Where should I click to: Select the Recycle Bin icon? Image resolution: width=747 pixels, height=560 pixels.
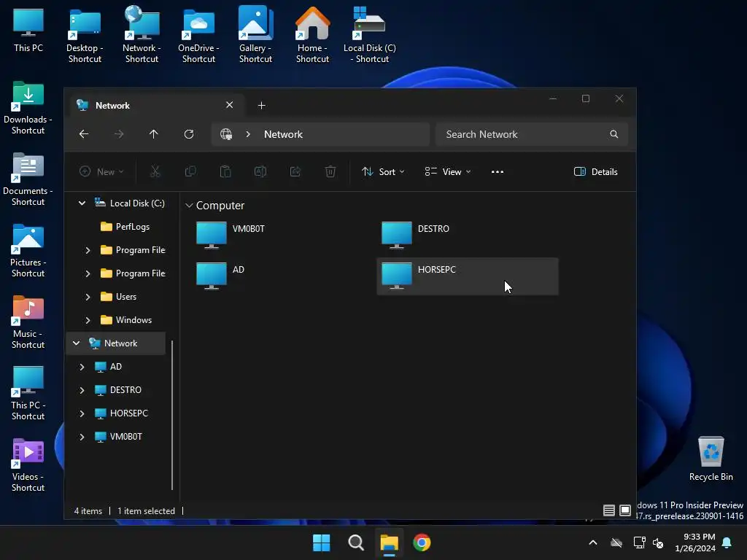[711, 459]
